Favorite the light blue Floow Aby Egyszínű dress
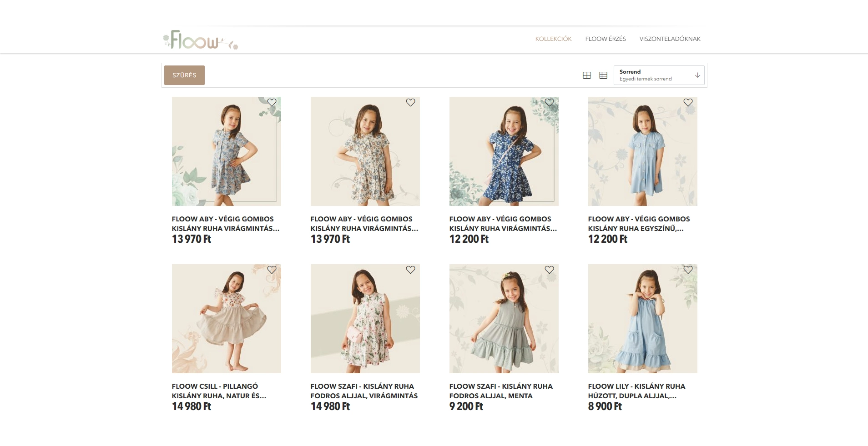The image size is (868, 446). (688, 103)
